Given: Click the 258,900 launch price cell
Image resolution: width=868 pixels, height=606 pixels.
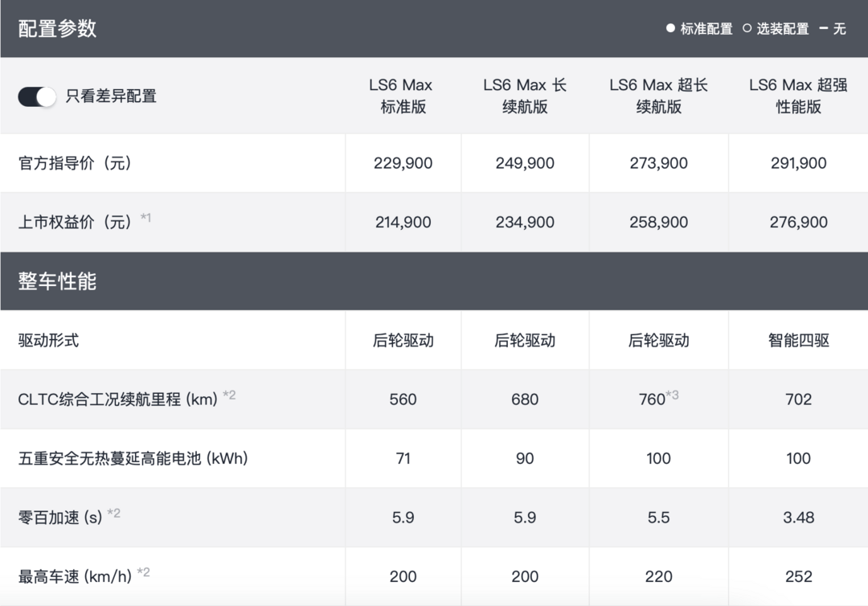Looking at the screenshot, I should pyautogui.click(x=659, y=222).
